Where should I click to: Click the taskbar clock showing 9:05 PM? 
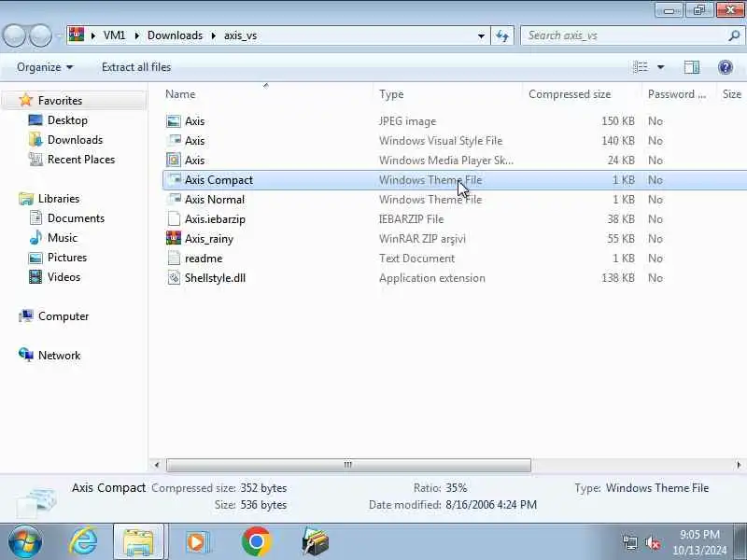click(x=699, y=542)
